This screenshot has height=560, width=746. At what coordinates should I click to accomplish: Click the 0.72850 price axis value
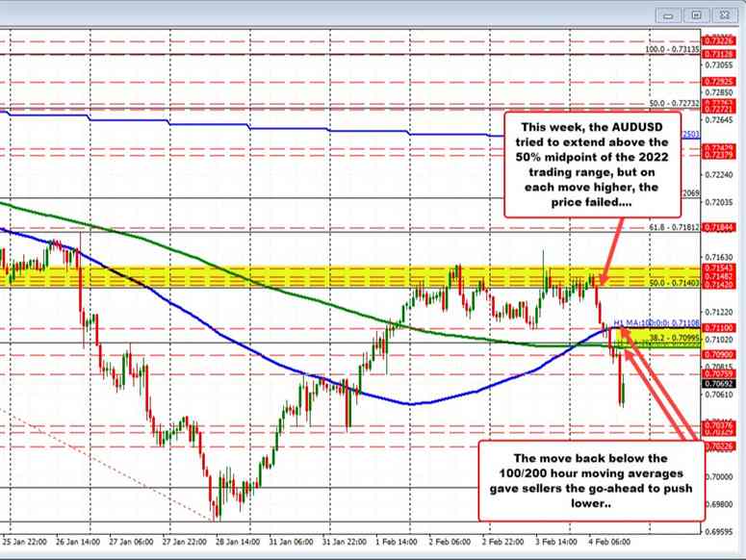(x=718, y=92)
